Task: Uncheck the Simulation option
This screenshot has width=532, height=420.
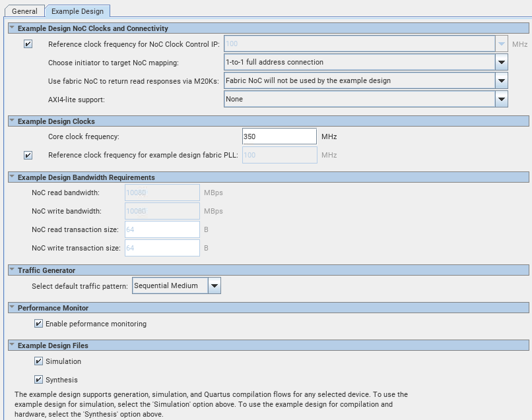Action: click(39, 362)
